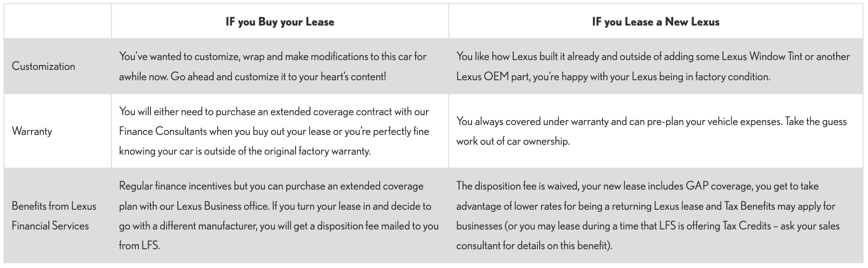Click the text "The disposition fee is waived"
868x268 pixels.
coord(517,186)
